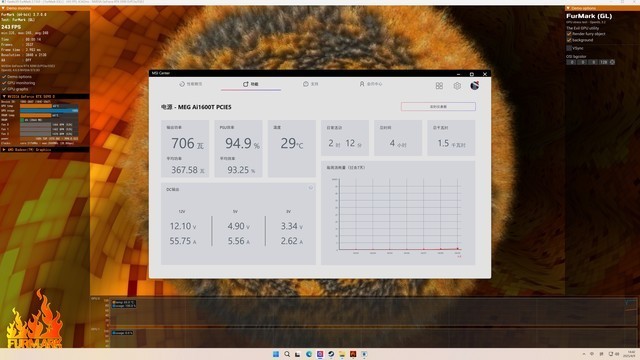640x360 pixels.
Task: Toggle GPU monitoring checkbox
Action: (x=4, y=83)
